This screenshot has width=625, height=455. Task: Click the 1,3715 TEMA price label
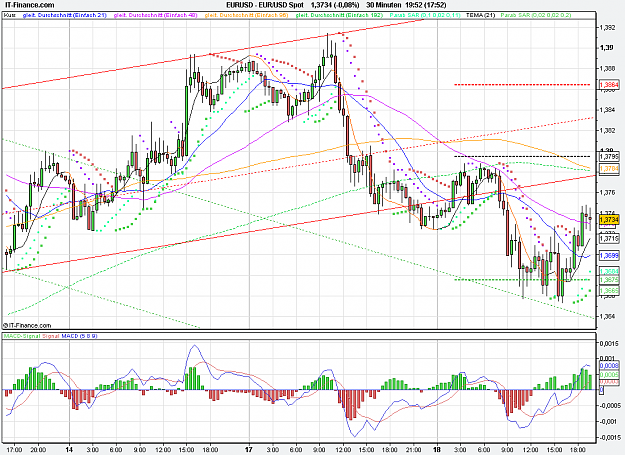(x=609, y=239)
